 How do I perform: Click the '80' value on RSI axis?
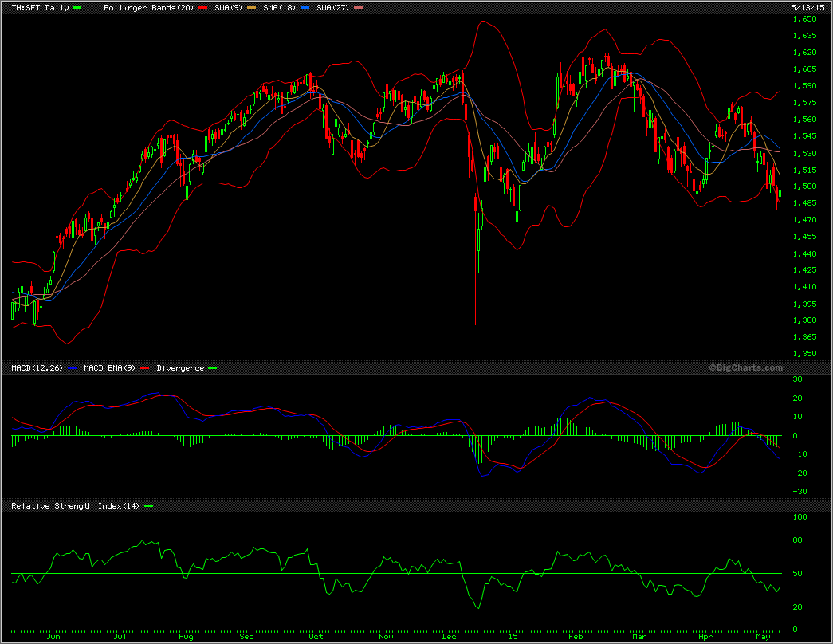coord(797,540)
